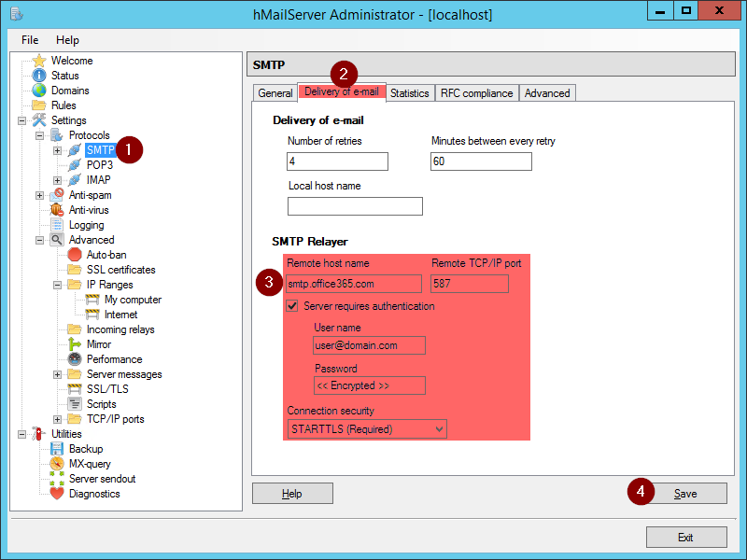Click the Save button

coord(685,494)
